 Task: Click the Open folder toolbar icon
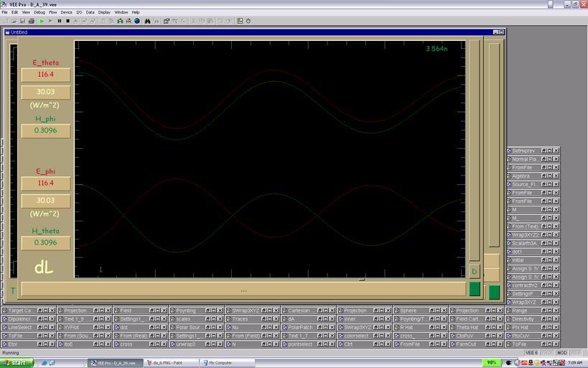(x=14, y=21)
